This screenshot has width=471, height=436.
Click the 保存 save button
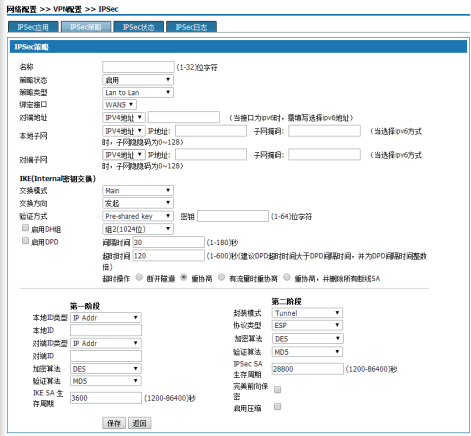(114, 423)
